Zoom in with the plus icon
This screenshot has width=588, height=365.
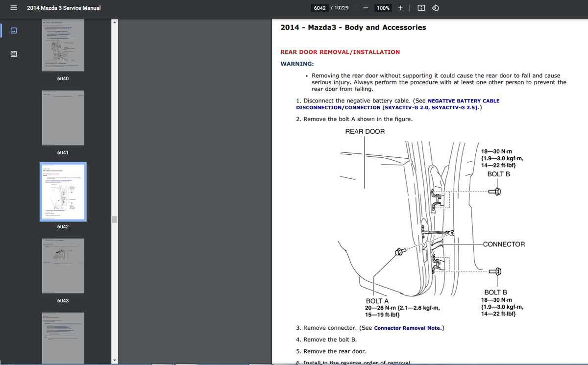[400, 8]
